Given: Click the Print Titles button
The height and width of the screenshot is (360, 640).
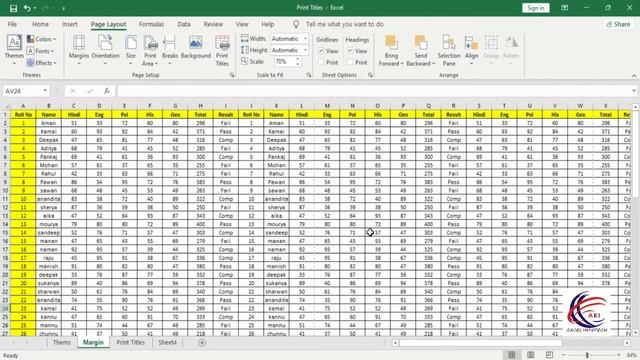Looking at the screenshot, I should [222, 50].
